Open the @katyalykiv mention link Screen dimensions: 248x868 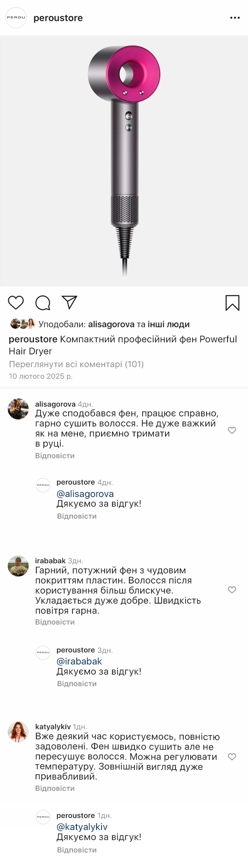[82, 827]
